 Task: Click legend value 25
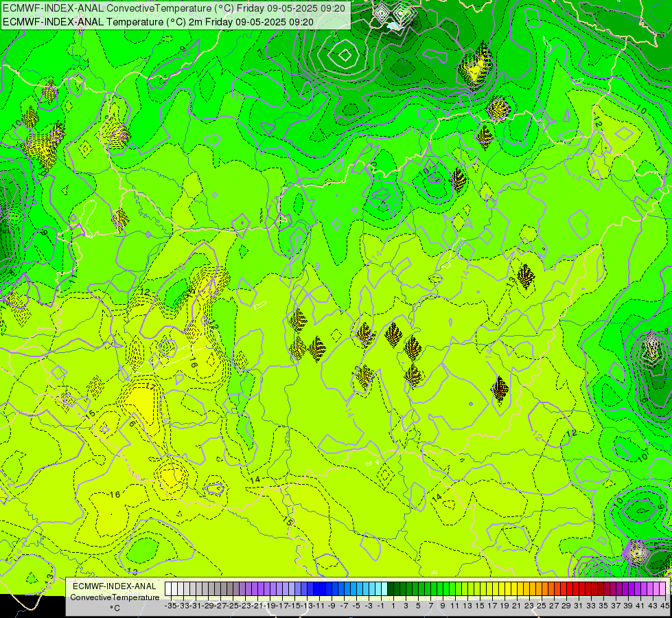542,606
